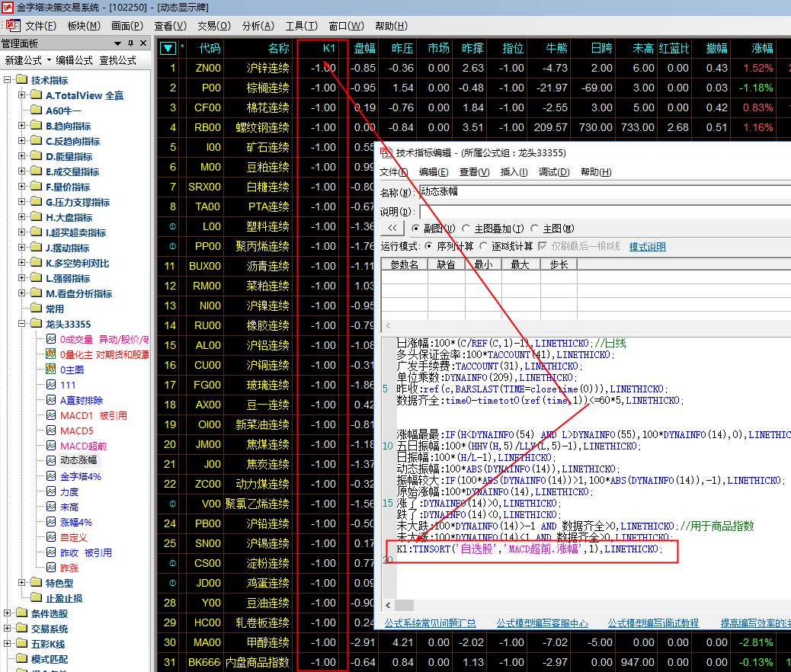This screenshot has width=791, height=672.
Task: Select 序列计算 run mode
Action: click(x=428, y=246)
